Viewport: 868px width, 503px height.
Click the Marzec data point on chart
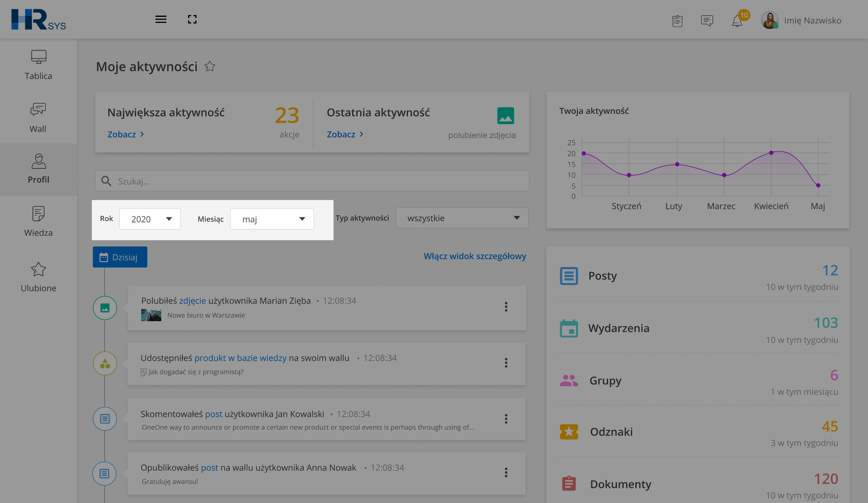click(x=724, y=175)
